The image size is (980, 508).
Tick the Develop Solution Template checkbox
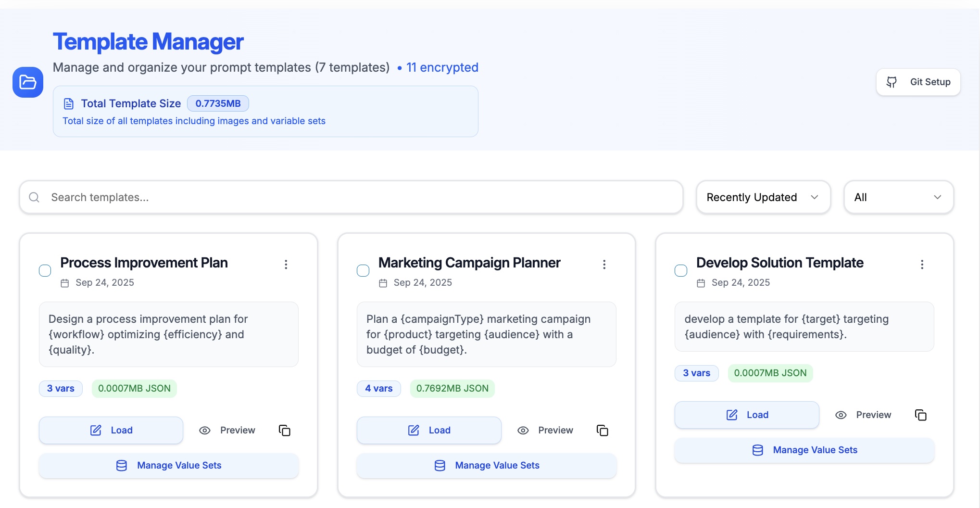(x=681, y=271)
